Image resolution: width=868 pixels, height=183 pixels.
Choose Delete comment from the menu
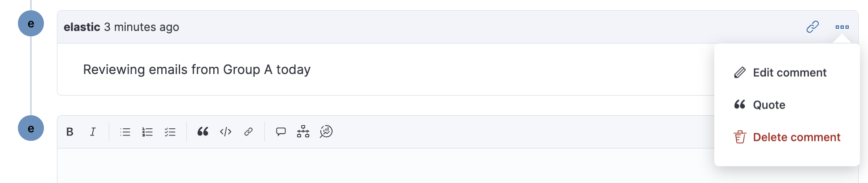pyautogui.click(x=796, y=137)
